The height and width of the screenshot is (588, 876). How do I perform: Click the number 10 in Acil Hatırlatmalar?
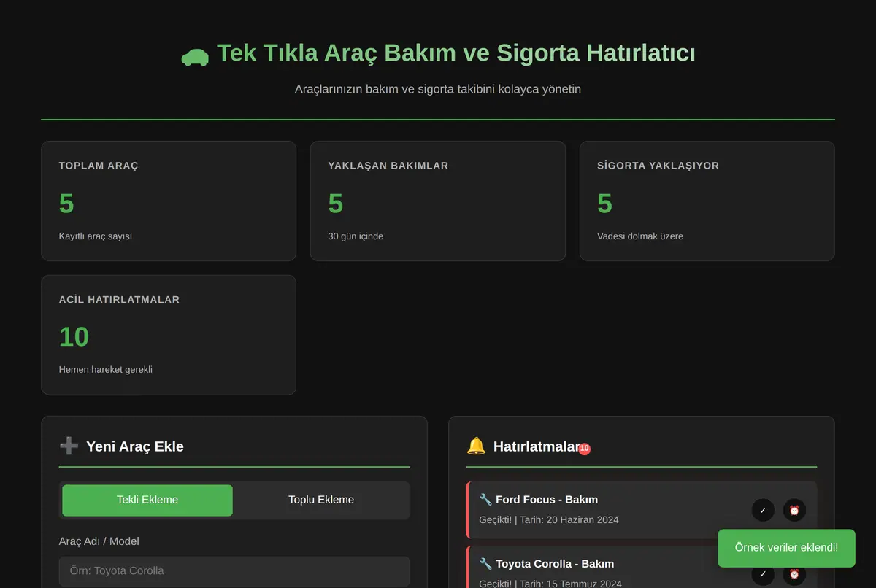coord(74,337)
